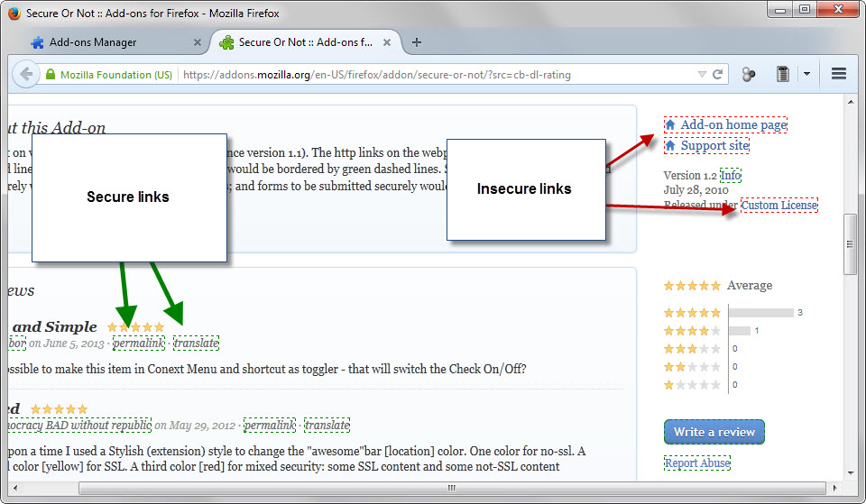Click translate on the May 29, 2012 review
866x504 pixels.
[x=327, y=425]
